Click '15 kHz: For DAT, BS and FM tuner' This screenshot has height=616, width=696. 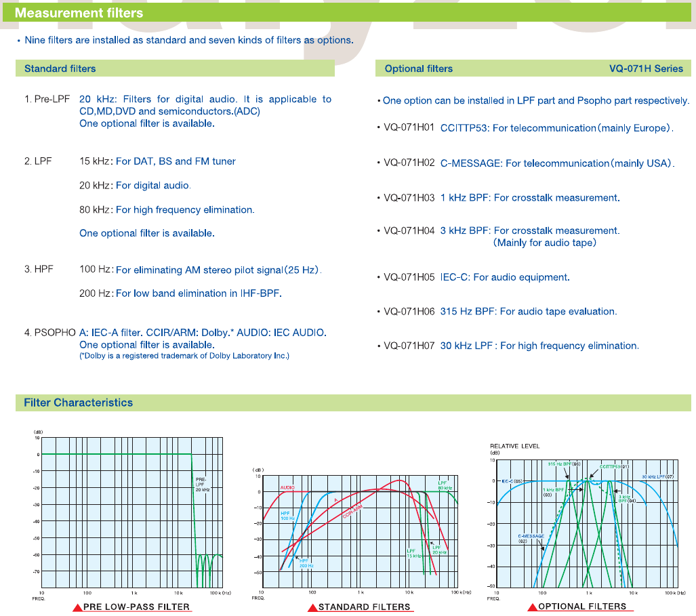point(158,161)
